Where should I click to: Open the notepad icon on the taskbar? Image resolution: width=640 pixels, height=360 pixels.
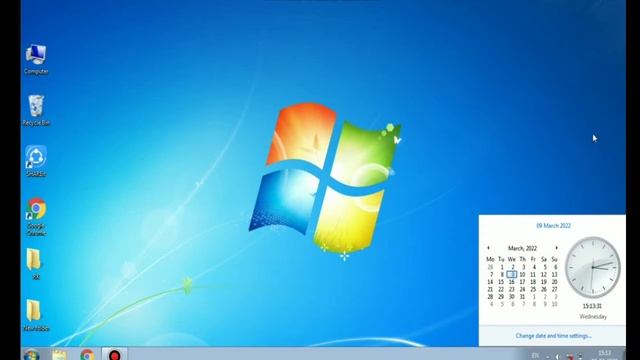60,355
